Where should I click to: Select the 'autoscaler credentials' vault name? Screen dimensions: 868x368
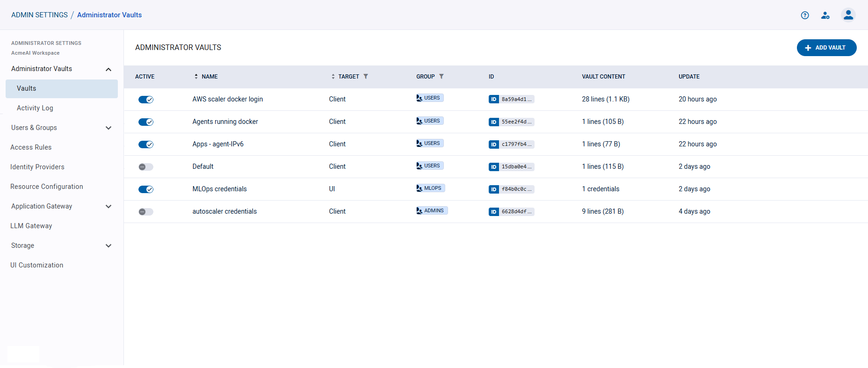click(x=224, y=211)
